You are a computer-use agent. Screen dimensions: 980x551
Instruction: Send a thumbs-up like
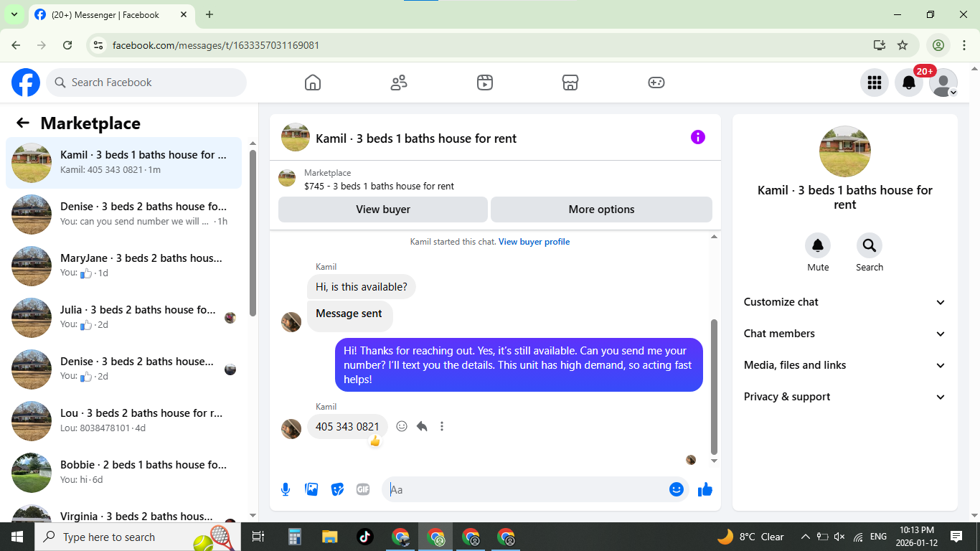click(x=705, y=489)
